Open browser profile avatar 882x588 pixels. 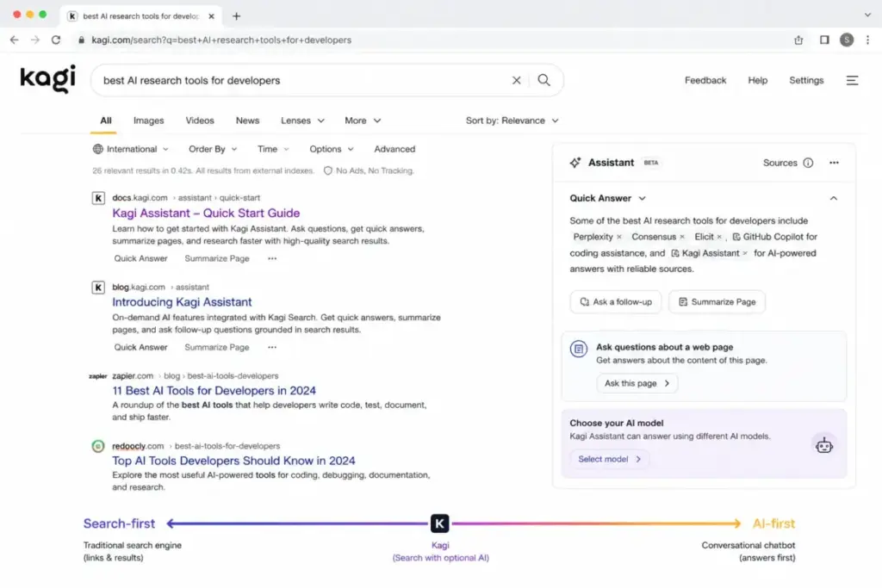click(847, 40)
